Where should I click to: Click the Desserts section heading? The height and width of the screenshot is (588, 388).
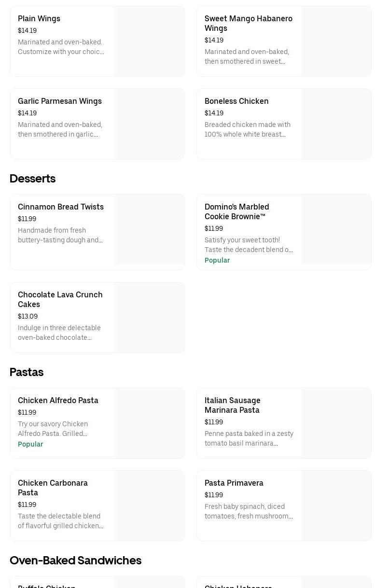click(x=32, y=179)
